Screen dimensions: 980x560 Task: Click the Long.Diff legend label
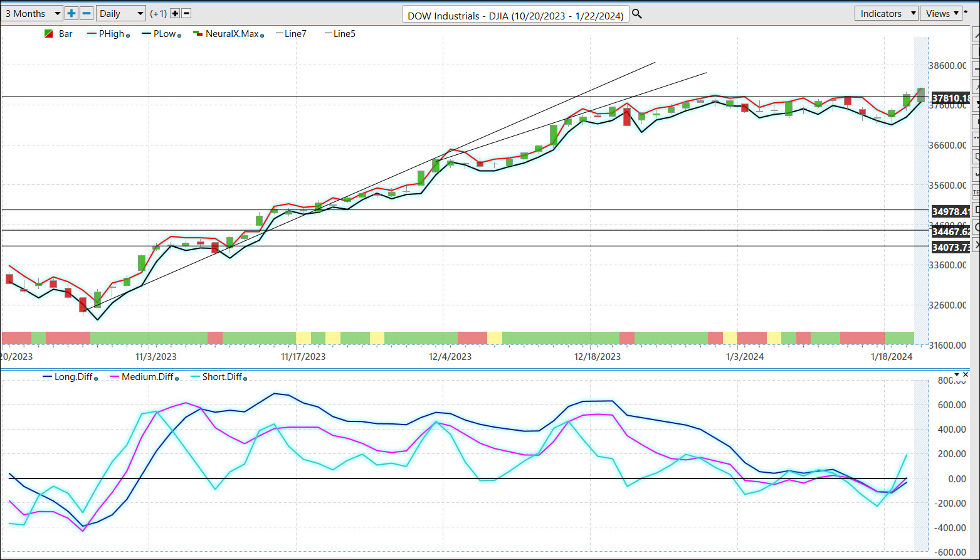pyautogui.click(x=73, y=377)
